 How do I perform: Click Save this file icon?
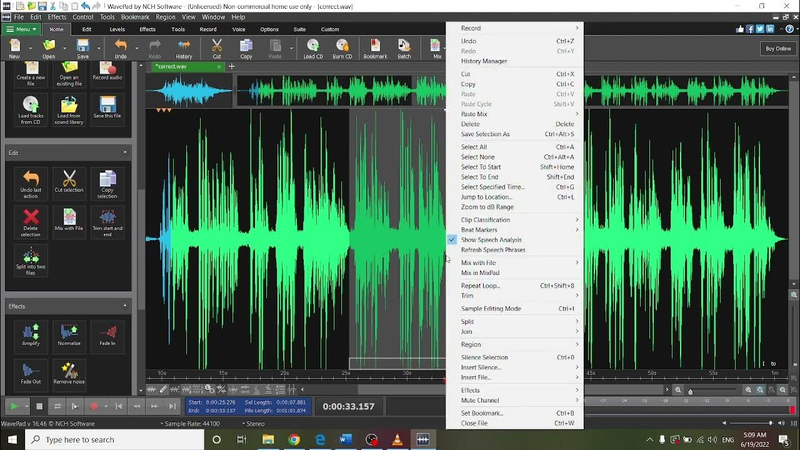click(x=107, y=108)
